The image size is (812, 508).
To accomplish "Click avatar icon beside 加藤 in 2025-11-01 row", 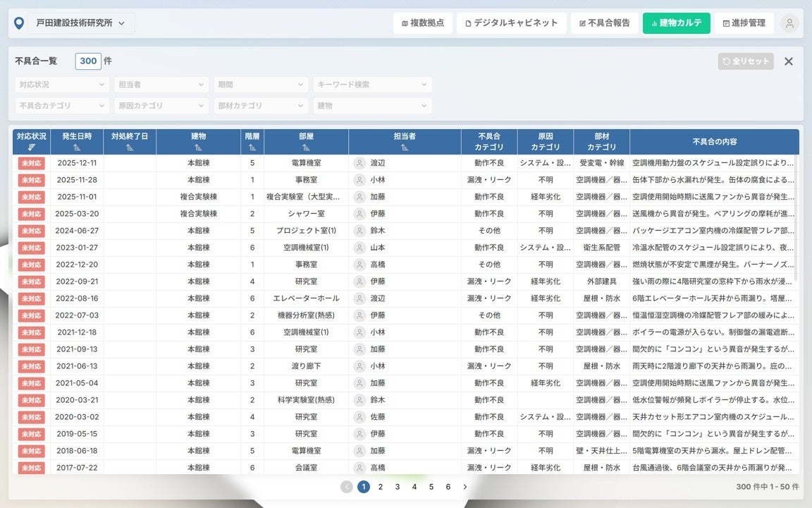I will coord(359,197).
